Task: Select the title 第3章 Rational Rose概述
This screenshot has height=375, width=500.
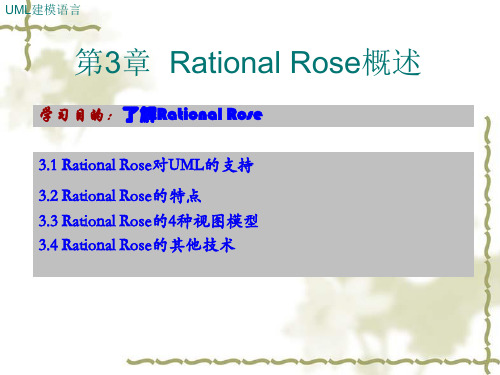Action: click(248, 62)
